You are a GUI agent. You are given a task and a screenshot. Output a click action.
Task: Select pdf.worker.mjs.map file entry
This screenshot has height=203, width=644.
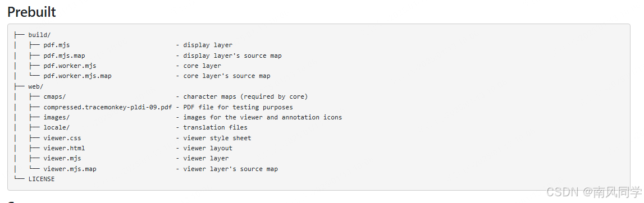[77, 76]
